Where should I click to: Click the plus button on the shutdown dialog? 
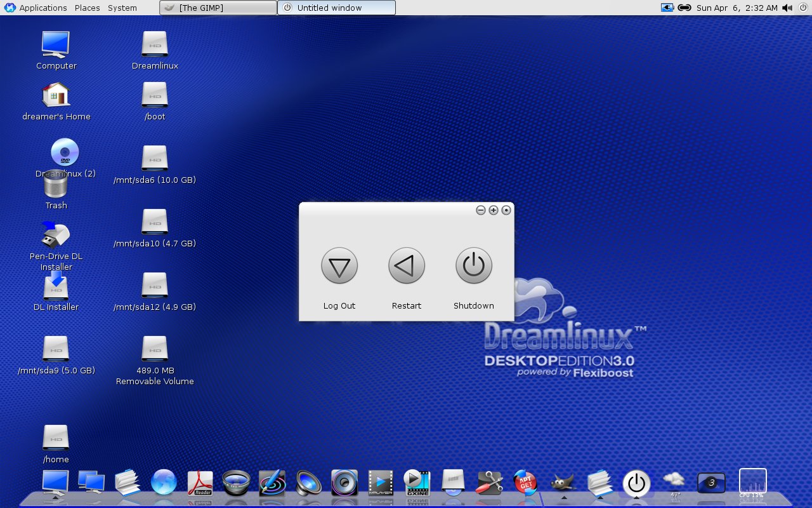(x=494, y=210)
